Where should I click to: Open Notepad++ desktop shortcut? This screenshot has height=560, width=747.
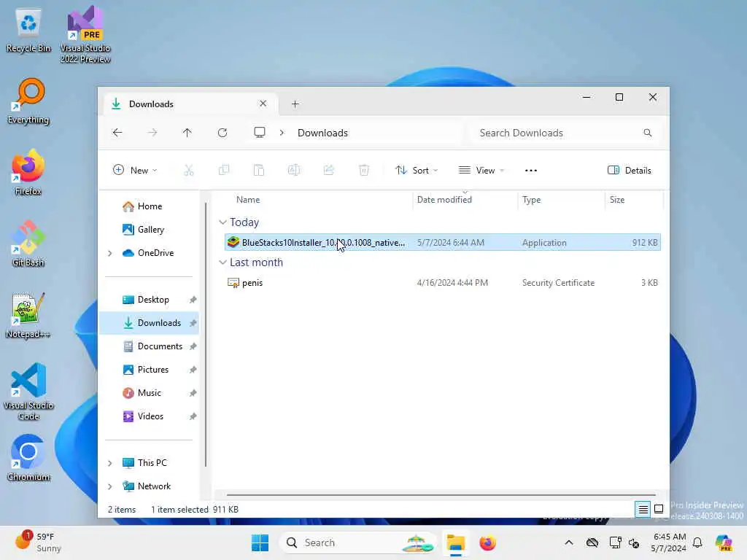28,315
